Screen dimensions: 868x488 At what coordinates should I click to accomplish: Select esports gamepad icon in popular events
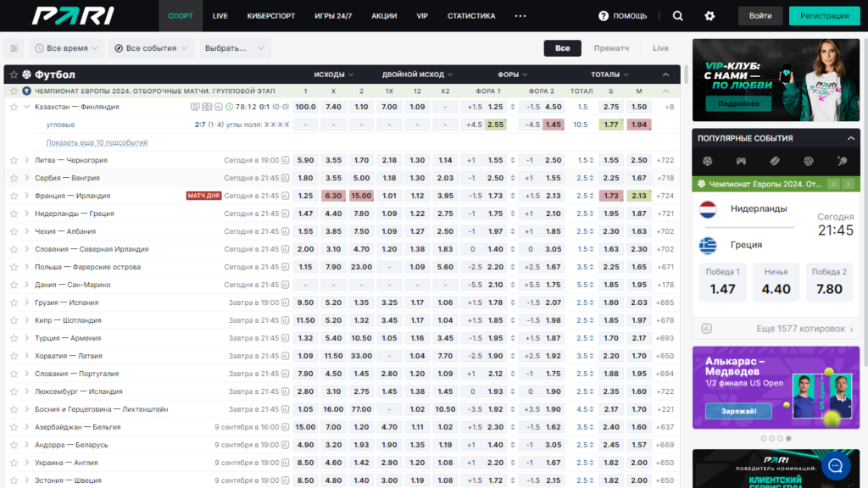click(x=741, y=161)
